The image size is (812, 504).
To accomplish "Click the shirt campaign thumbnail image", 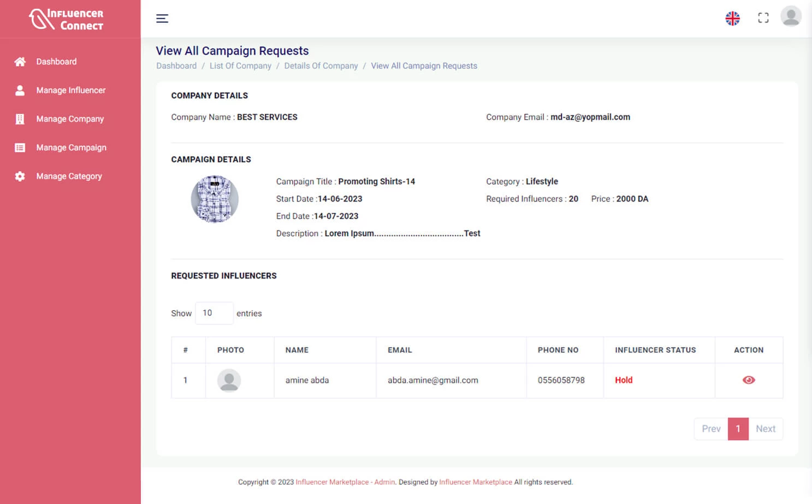I will [x=215, y=199].
